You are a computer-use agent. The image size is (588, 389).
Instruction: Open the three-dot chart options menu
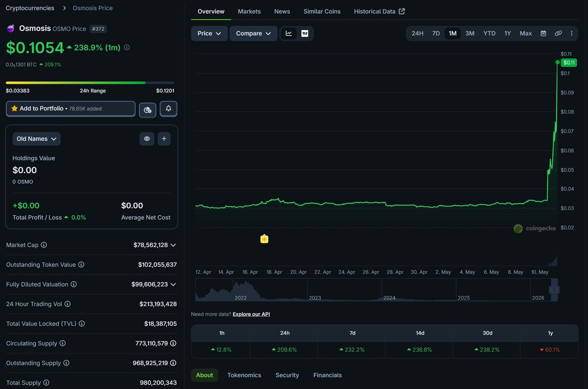point(571,33)
